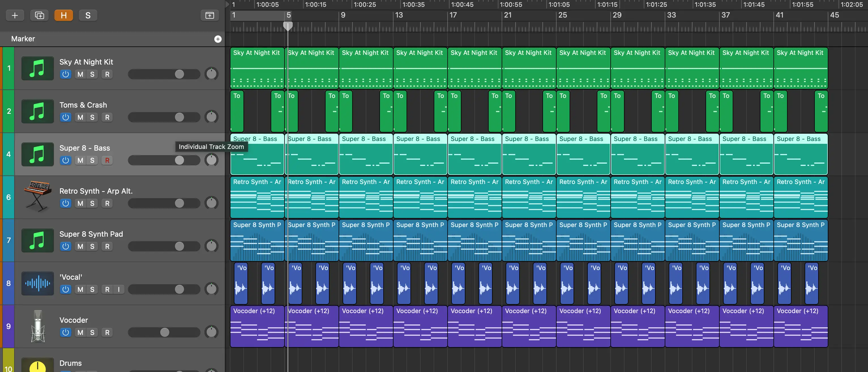
Task: Click the I button on Vocal track
Action: point(118,289)
